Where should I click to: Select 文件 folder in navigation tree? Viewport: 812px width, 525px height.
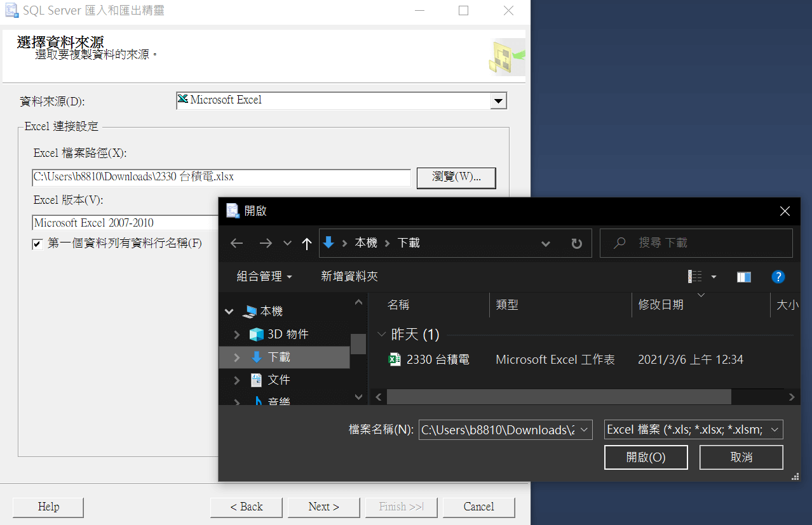pos(270,380)
